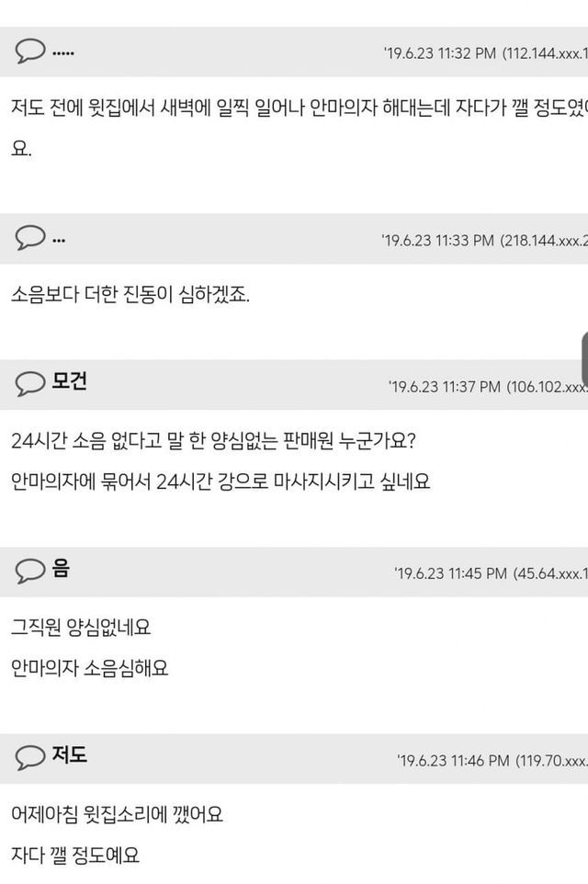
Task: Click the '...' nickname in second comment
Action: point(59,241)
